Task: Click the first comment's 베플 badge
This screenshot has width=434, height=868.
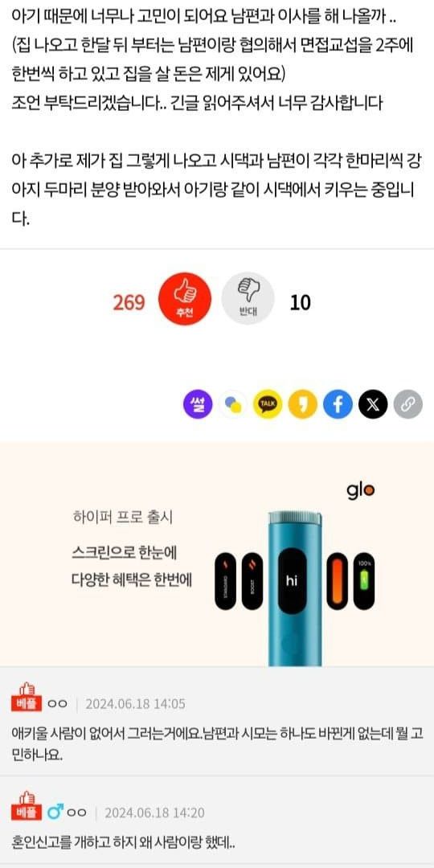Action: [24, 698]
